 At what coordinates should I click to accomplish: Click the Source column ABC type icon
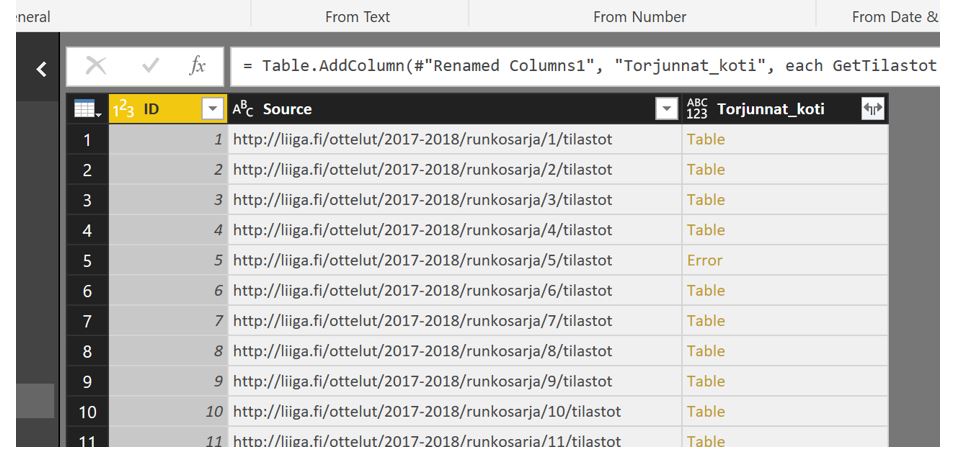click(244, 109)
